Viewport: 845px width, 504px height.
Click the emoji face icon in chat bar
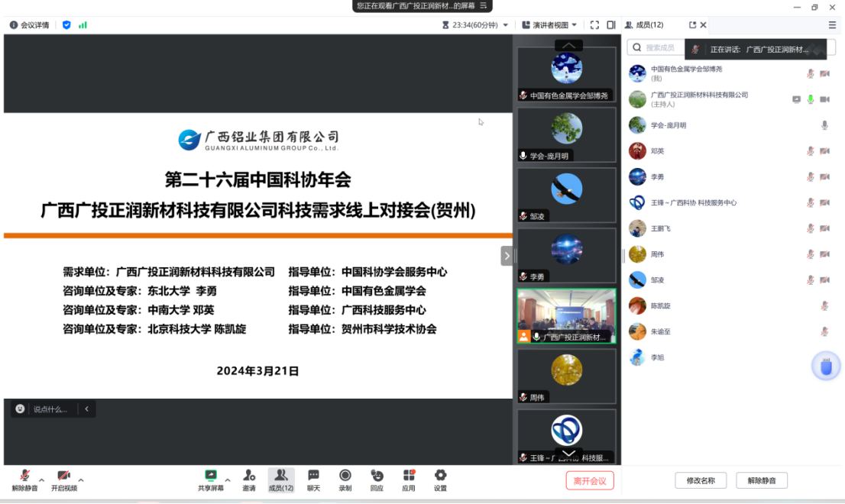pyautogui.click(x=20, y=409)
